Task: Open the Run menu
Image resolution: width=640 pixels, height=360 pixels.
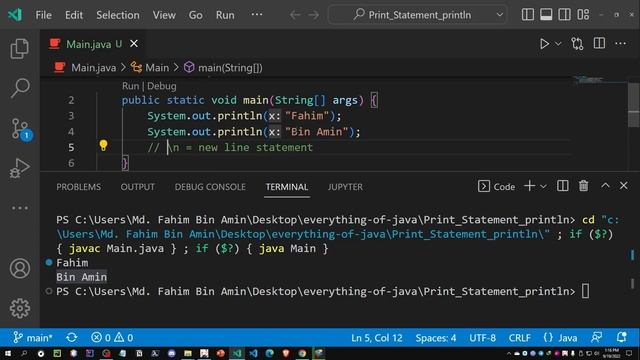Action: (225, 15)
